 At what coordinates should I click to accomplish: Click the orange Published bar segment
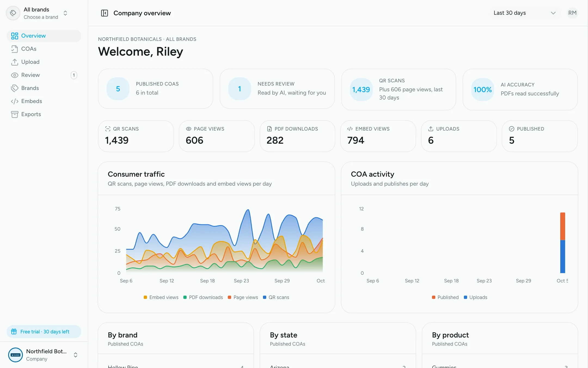coord(562,226)
